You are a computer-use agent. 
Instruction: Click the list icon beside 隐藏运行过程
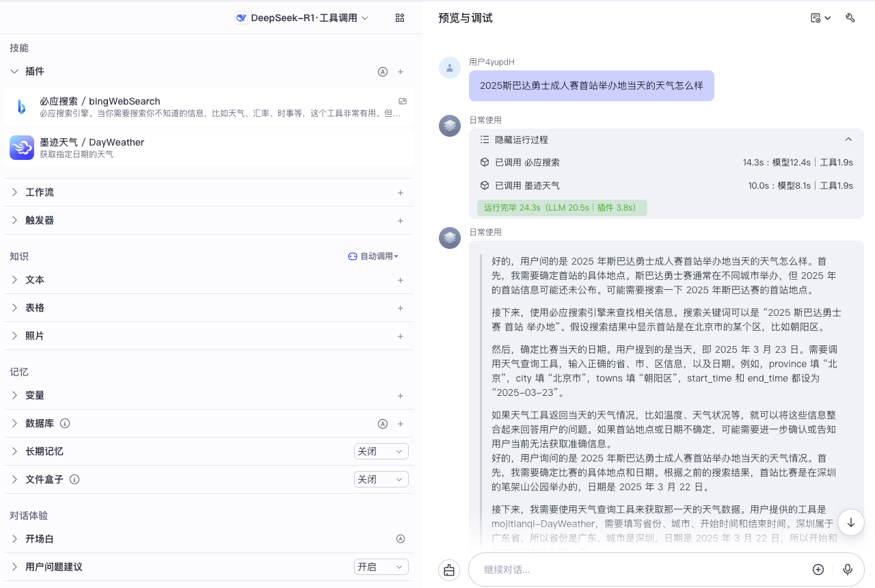pos(485,139)
